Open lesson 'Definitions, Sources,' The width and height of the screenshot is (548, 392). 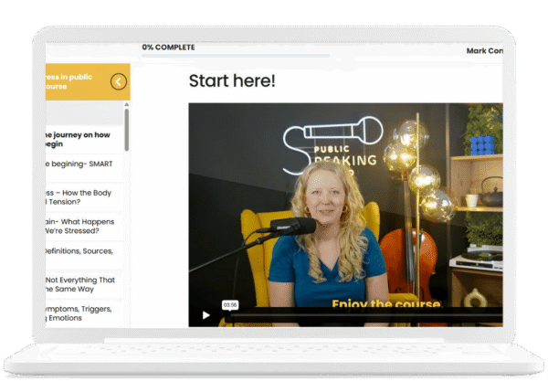(84, 255)
